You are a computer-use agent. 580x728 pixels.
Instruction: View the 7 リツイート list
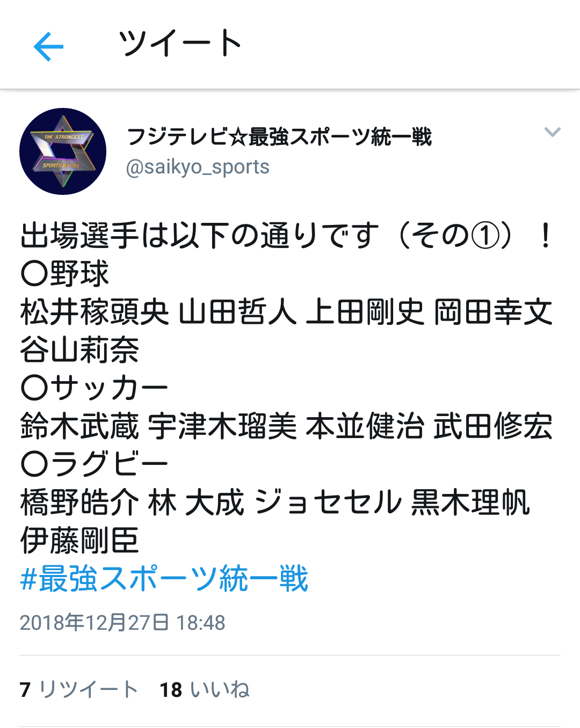(x=79, y=689)
